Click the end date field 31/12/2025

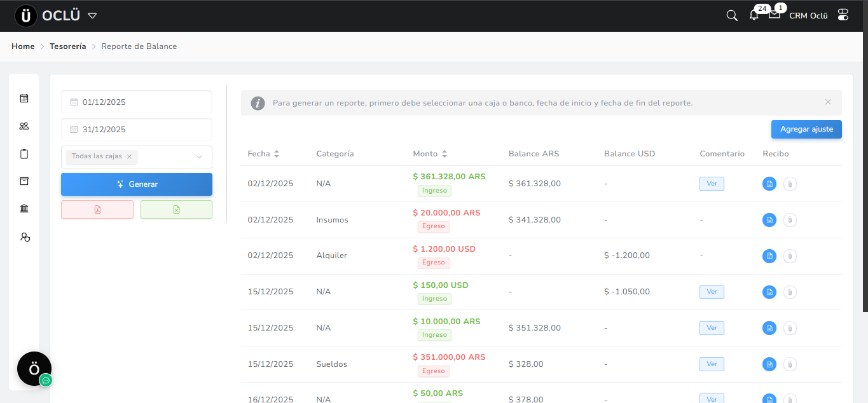click(137, 129)
